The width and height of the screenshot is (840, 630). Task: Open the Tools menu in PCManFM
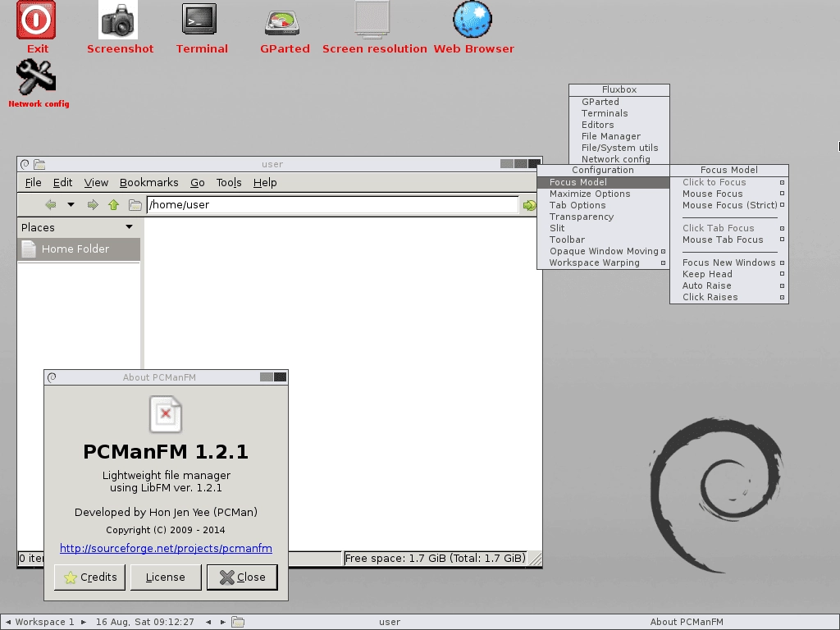tap(229, 183)
